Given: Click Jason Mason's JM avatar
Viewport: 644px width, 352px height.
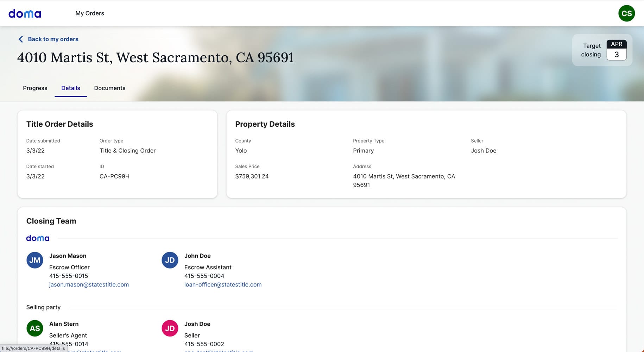Looking at the screenshot, I should tap(35, 260).
